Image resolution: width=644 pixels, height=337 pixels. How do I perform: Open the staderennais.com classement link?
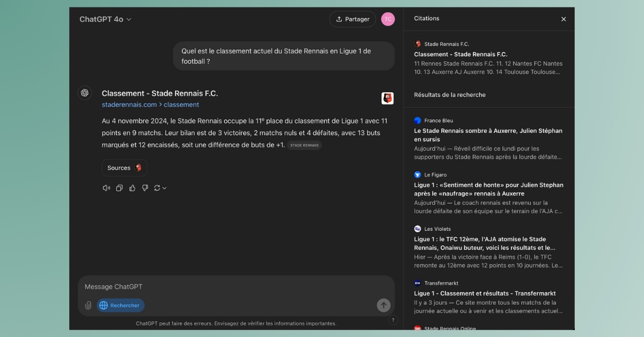tap(150, 105)
